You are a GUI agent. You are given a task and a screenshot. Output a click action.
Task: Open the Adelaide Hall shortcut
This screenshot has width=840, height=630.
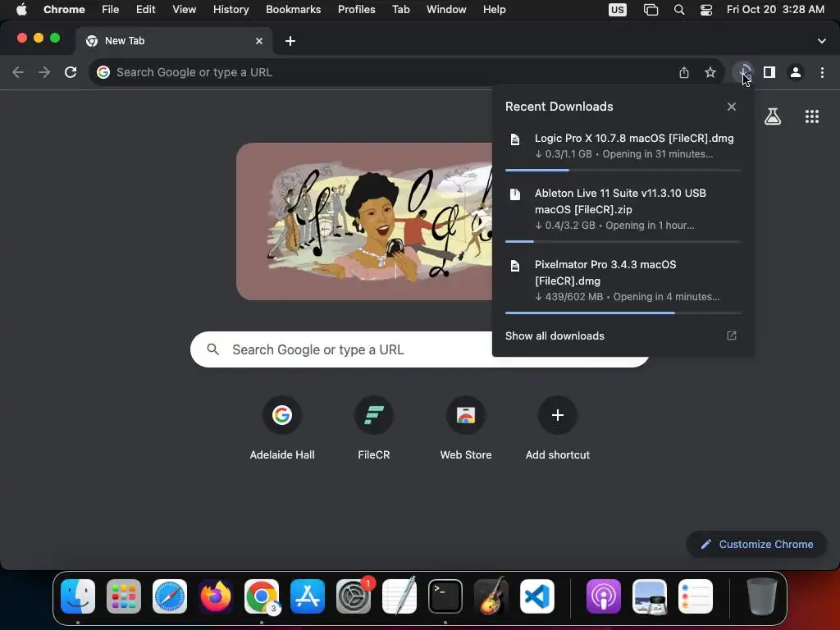282,428
